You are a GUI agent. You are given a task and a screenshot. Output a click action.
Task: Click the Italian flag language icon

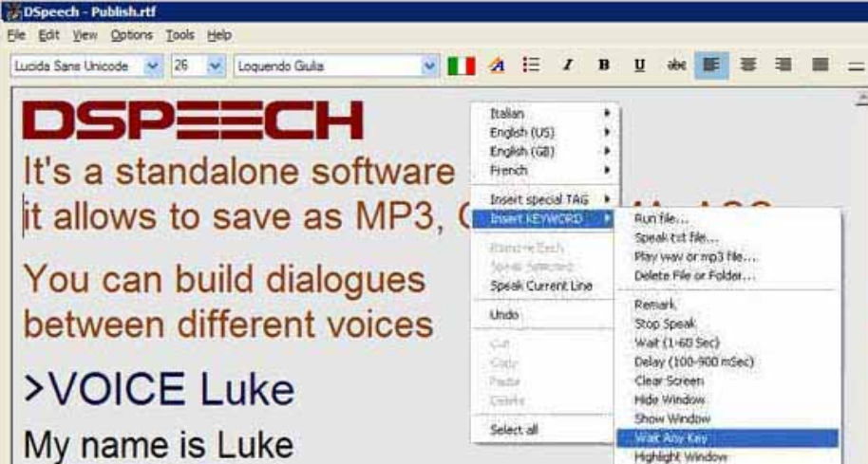pyautogui.click(x=462, y=66)
